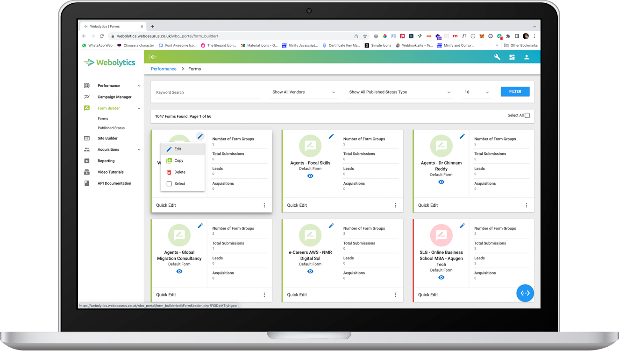The image size is (619, 364).
Task: Open the Show All Vendors dropdown
Action: pos(304,92)
